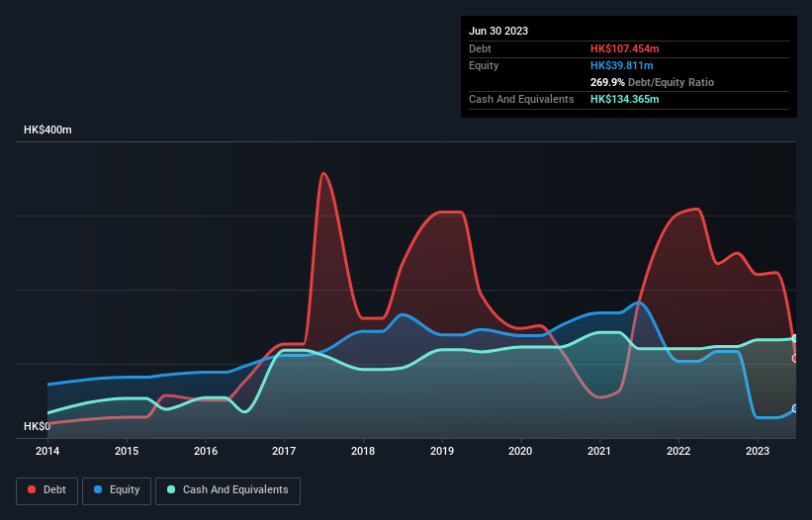The image size is (812, 520).
Task: Click the teal dot in Cash legend
Action: point(171,489)
